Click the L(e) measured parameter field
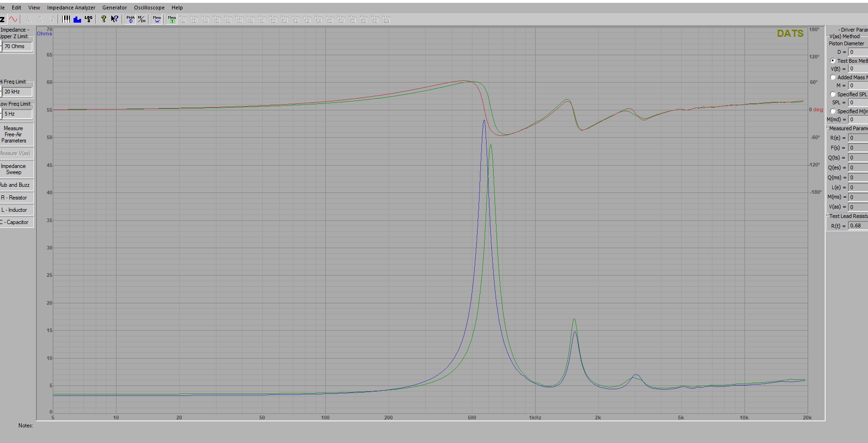Screen dimensions: 868x443 [858, 187]
